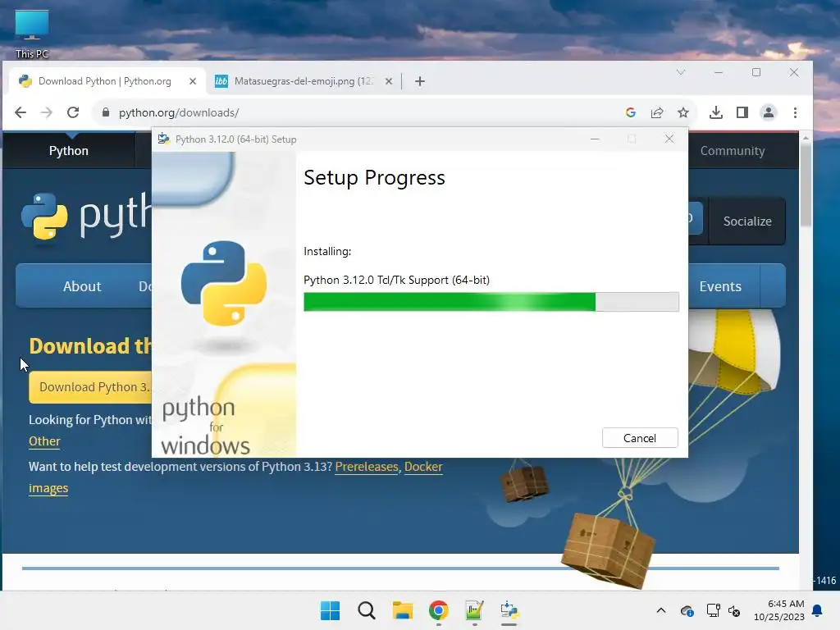This screenshot has width=840, height=630.
Task: Minimize the Python Setup dialog
Action: pyautogui.click(x=595, y=139)
